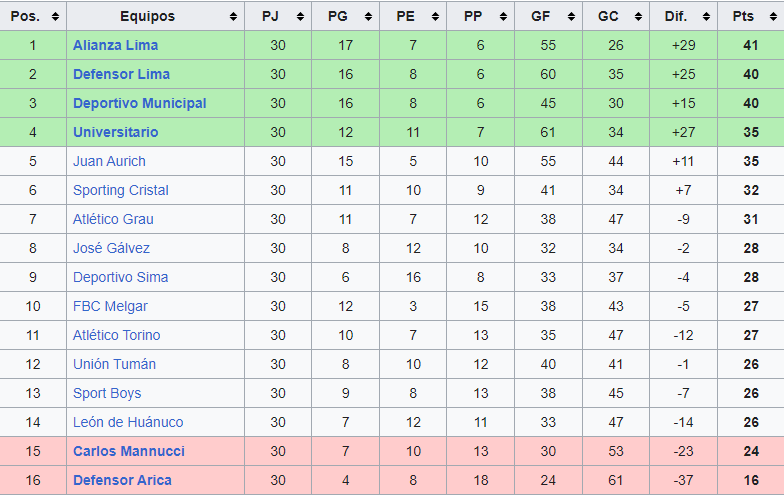Sort by Pts column arrow icon

(x=773, y=16)
